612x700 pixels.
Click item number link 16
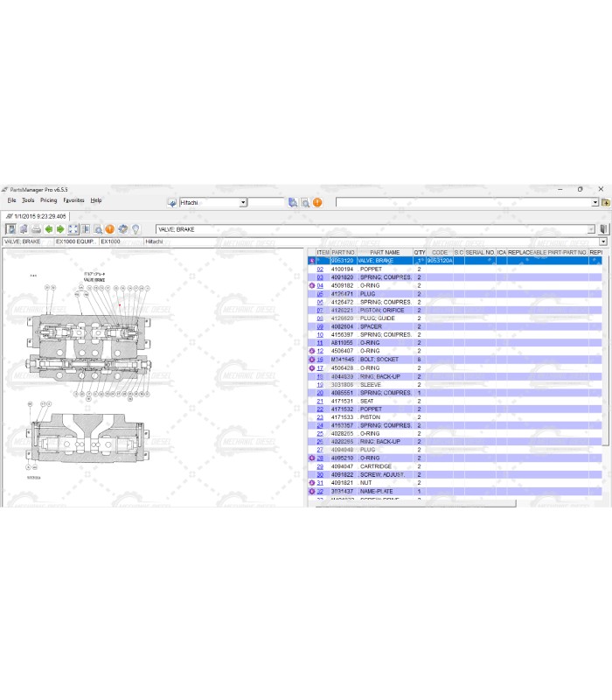320,360
